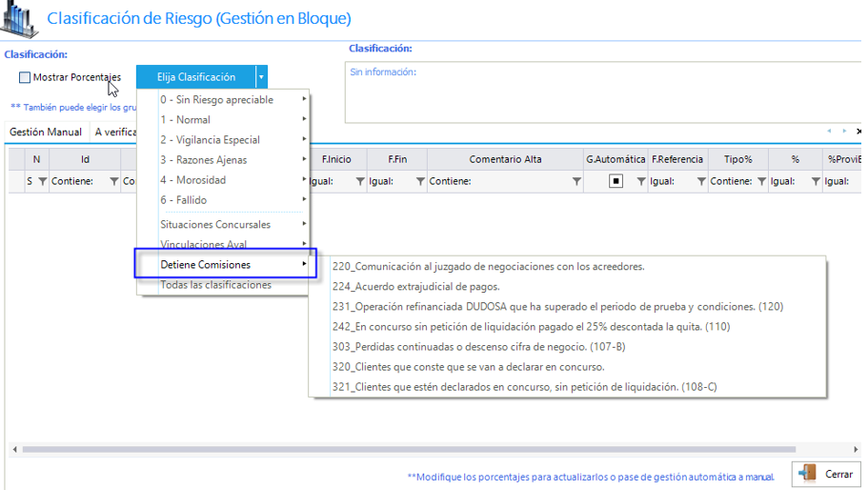Enable the Mostrar Porcentajes checkbox

coord(25,77)
